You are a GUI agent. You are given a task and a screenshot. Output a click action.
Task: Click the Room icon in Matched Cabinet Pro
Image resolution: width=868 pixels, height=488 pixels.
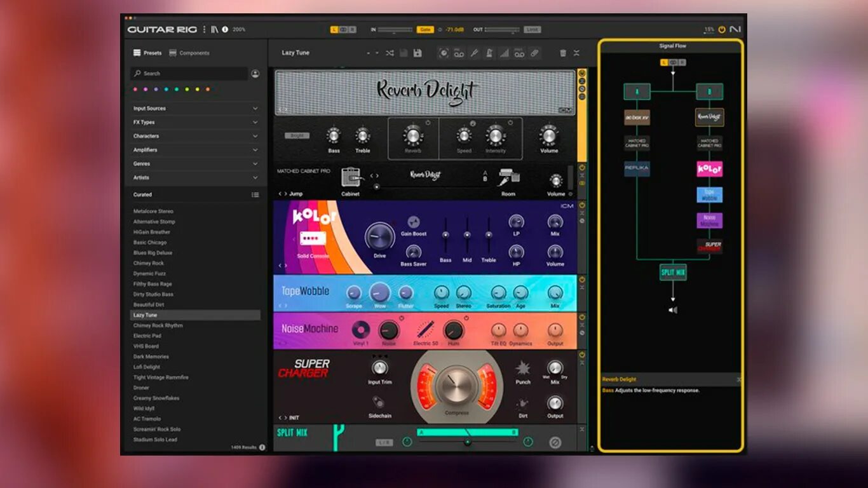point(508,177)
